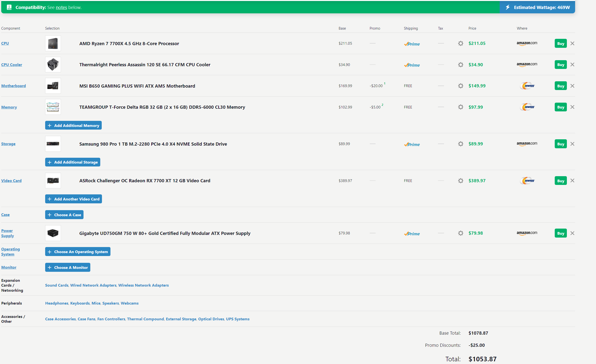Open the Thermalright cooler thumbnail image
This screenshot has width=596, height=364.
[x=53, y=65]
